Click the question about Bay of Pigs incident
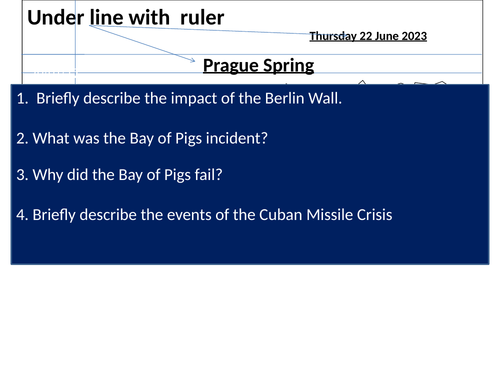Viewport: 500px width, 375px height. click(142, 138)
